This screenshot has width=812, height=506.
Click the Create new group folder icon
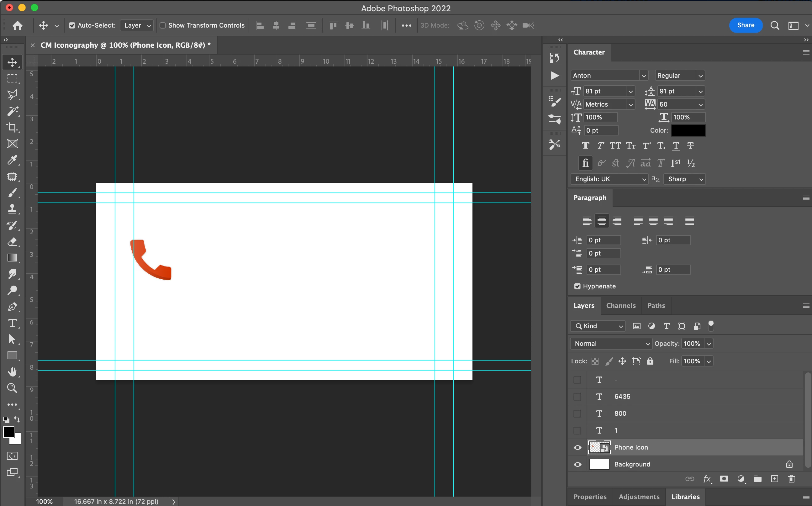click(x=757, y=478)
